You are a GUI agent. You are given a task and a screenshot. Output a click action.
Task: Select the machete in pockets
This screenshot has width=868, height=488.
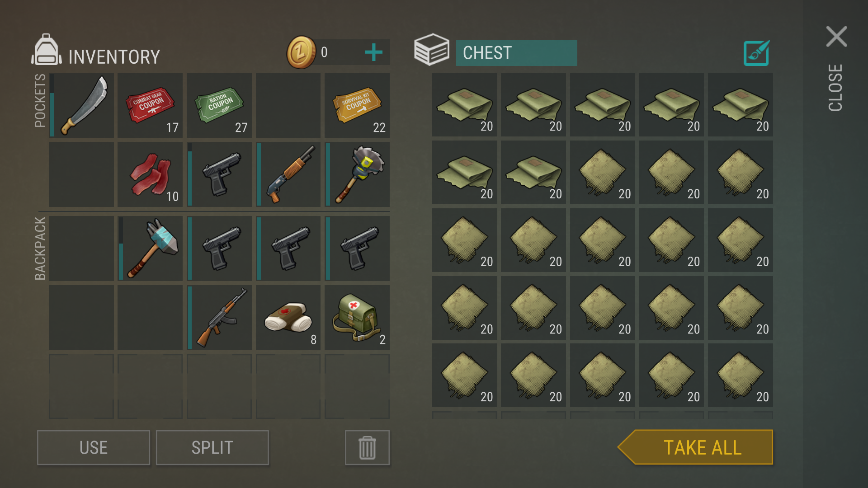coord(81,105)
